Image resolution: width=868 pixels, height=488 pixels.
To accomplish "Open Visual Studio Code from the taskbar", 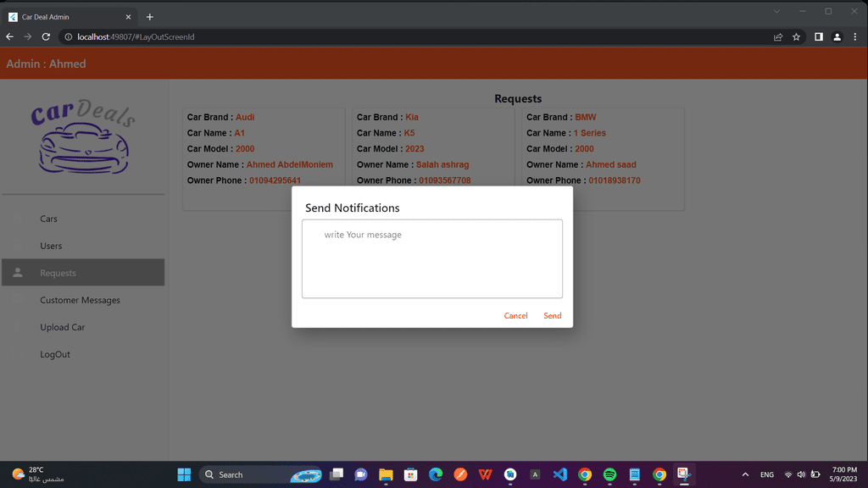I will point(559,474).
